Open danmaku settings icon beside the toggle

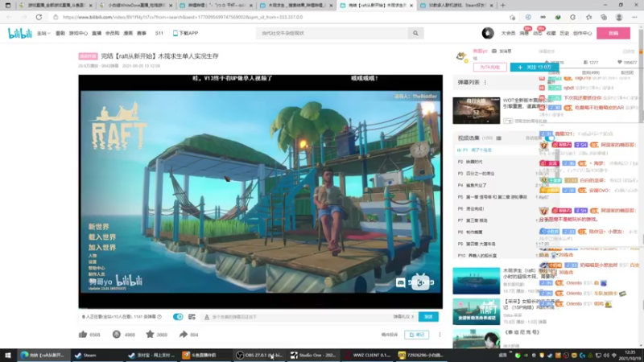coord(192,317)
